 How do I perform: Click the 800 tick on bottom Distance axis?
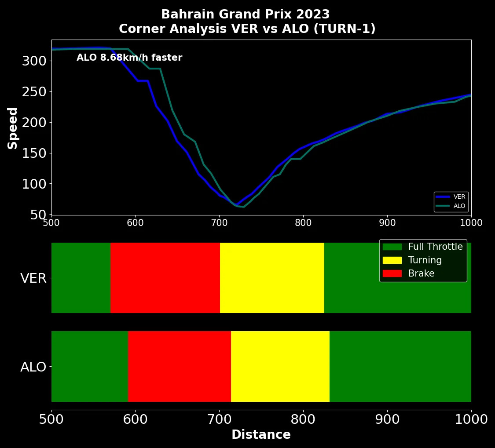pos(303,419)
